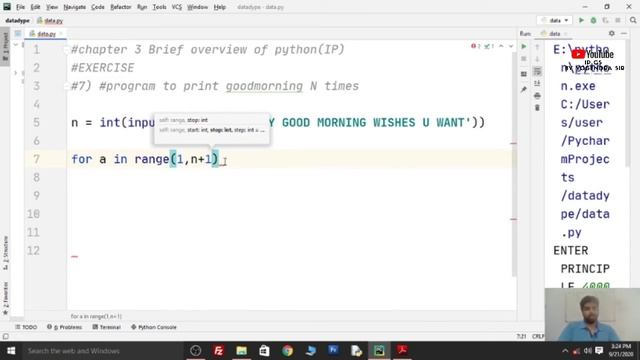This screenshot has width=640, height=360.
Task: Open the Action Center notification icon
Action: 599,351
